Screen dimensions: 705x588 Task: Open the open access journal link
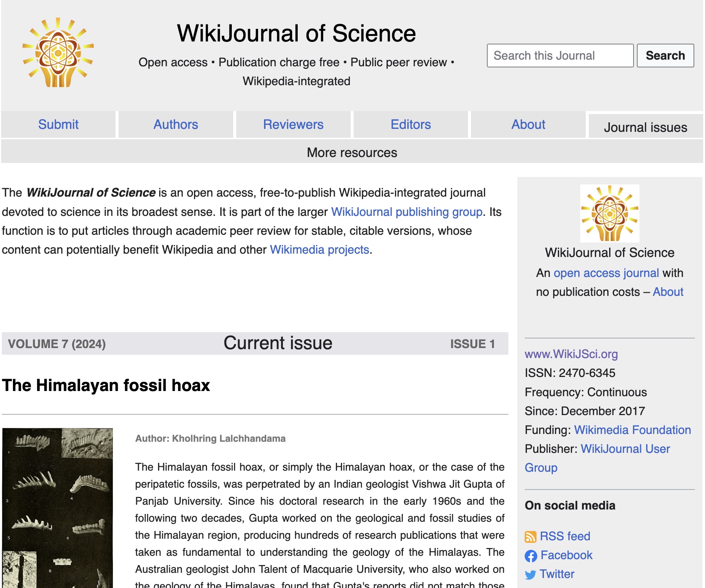[x=606, y=273]
